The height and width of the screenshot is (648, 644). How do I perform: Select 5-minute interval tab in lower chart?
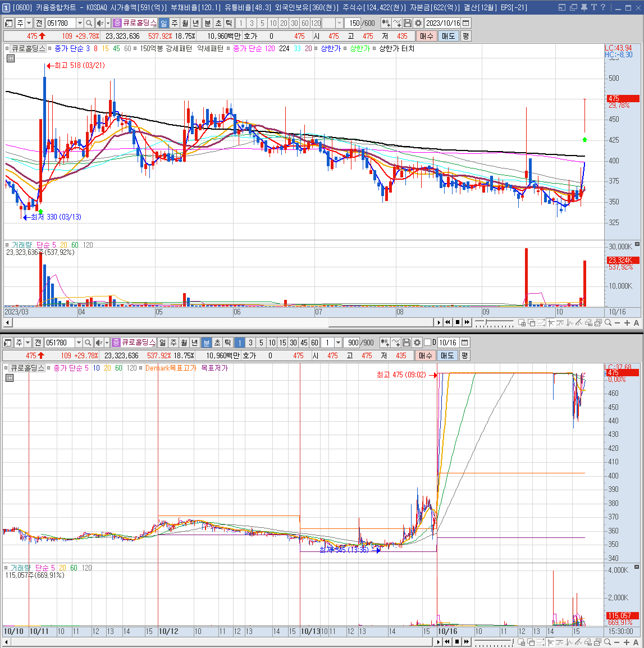point(261,343)
